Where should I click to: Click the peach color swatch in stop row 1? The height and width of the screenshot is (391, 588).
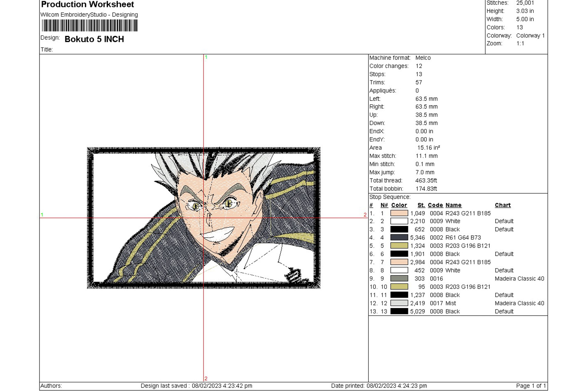[x=399, y=213]
